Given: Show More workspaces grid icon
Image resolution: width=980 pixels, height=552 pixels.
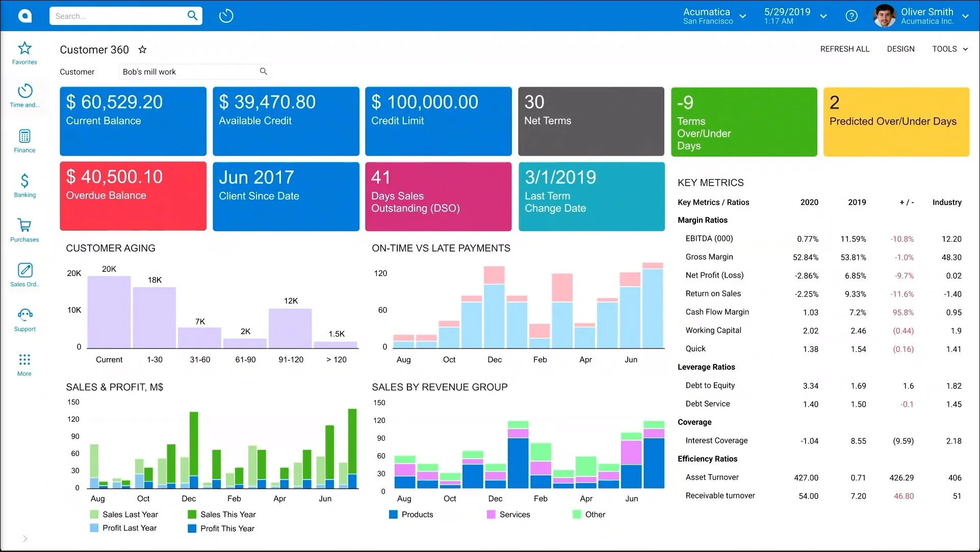Looking at the screenshot, I should [x=24, y=360].
